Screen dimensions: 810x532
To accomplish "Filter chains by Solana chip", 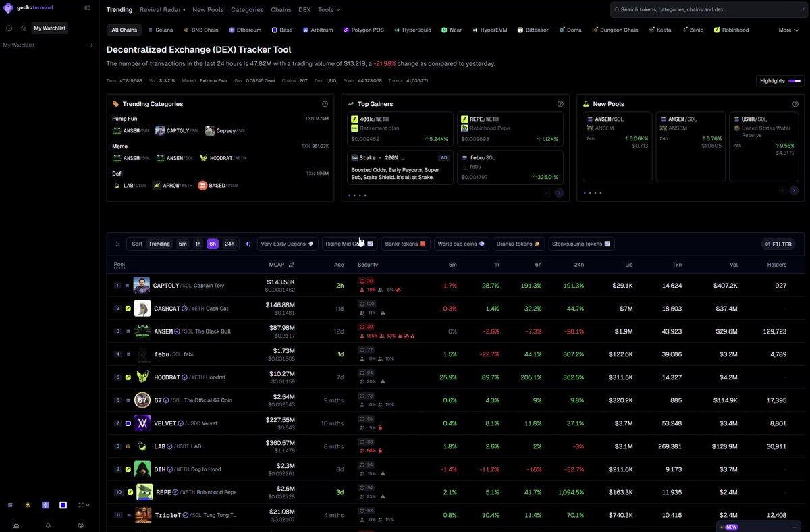I will (160, 30).
